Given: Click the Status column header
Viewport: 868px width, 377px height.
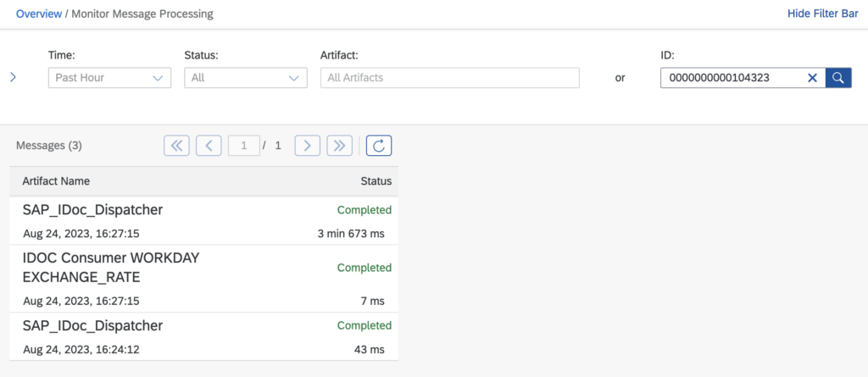Looking at the screenshot, I should [376, 181].
